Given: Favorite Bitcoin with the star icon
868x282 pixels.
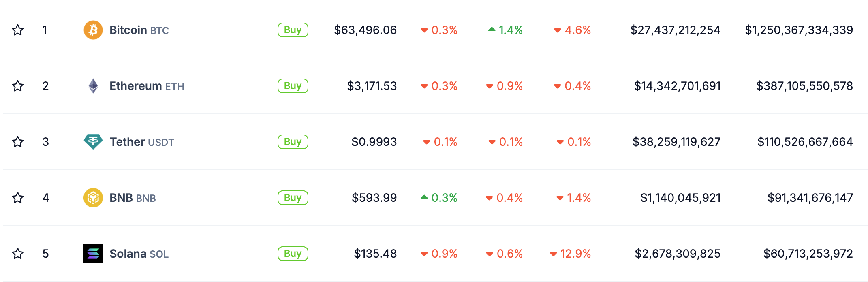Looking at the screenshot, I should pos(18,30).
